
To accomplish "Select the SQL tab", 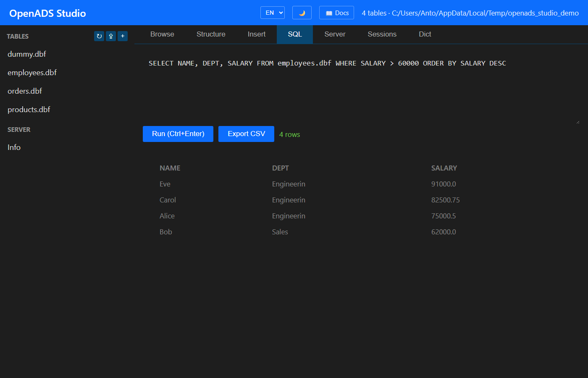I will 295,34.
